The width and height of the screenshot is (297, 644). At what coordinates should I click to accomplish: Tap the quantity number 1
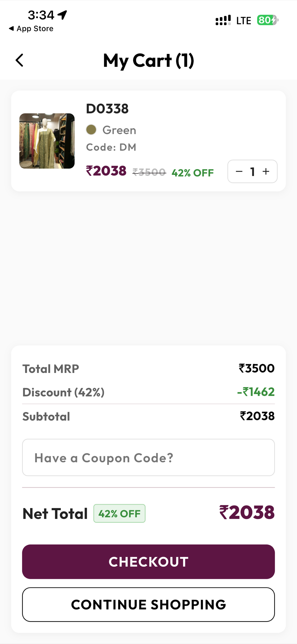click(x=252, y=172)
